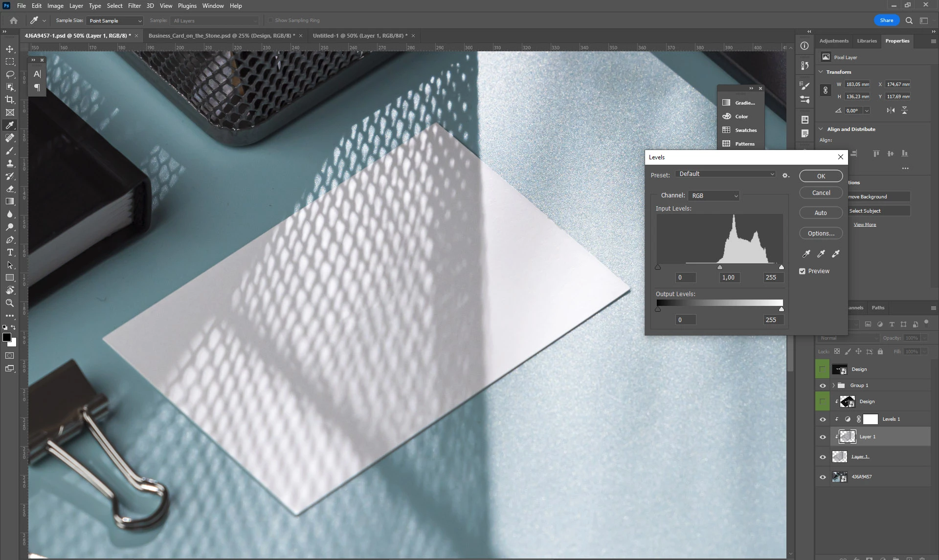Click OK in the Levels dialog
This screenshot has width=939, height=560.
tap(821, 176)
